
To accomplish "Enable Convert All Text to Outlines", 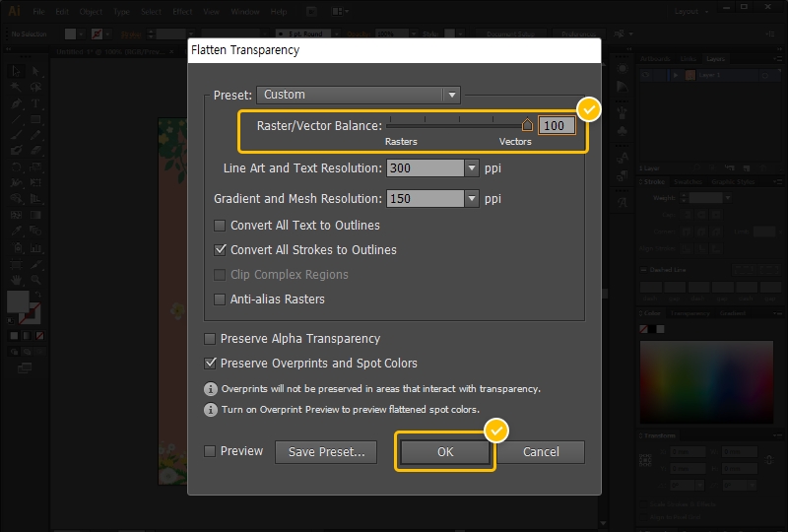I will click(221, 226).
